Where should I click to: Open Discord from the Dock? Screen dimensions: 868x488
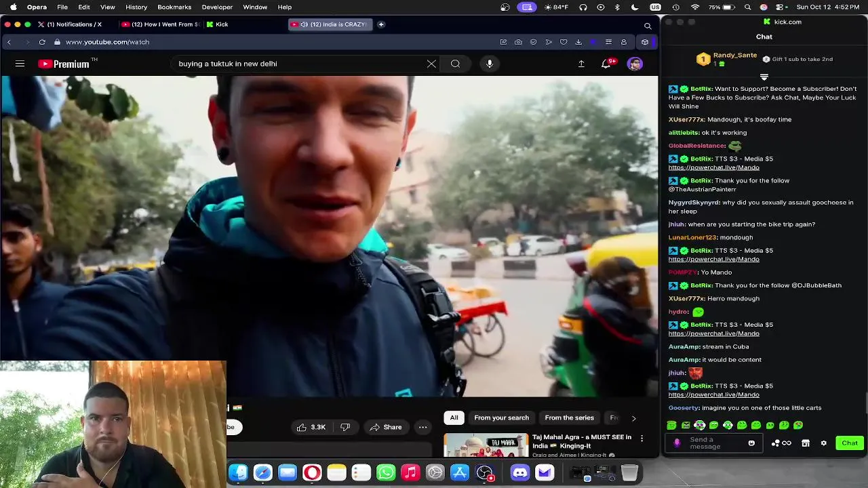tap(520, 472)
